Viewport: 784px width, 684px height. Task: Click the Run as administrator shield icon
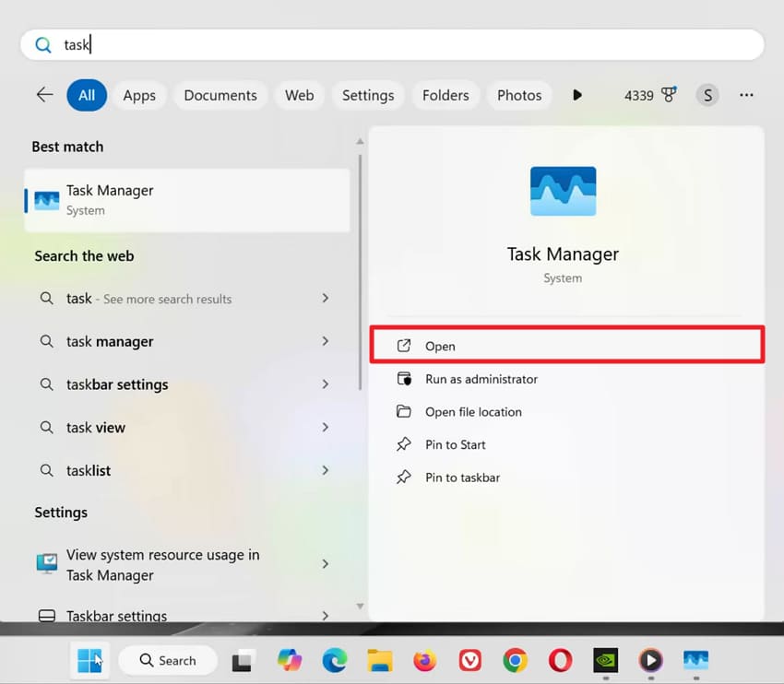(x=404, y=379)
